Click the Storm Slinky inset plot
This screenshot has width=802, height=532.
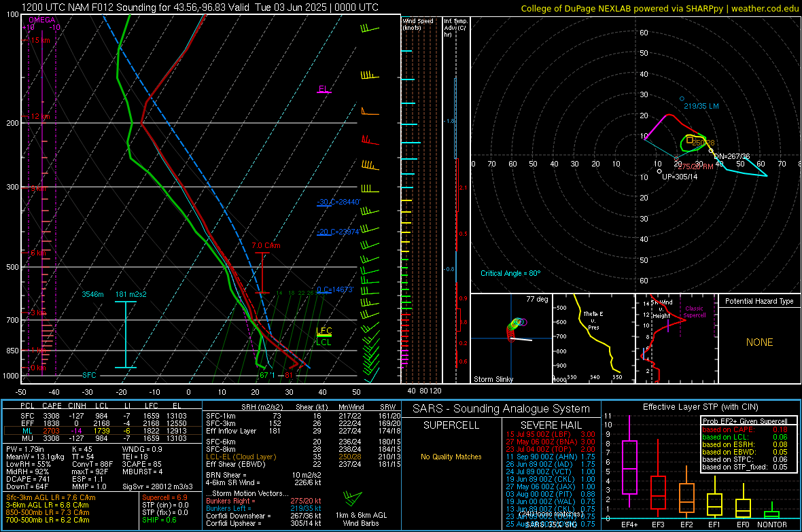point(511,338)
